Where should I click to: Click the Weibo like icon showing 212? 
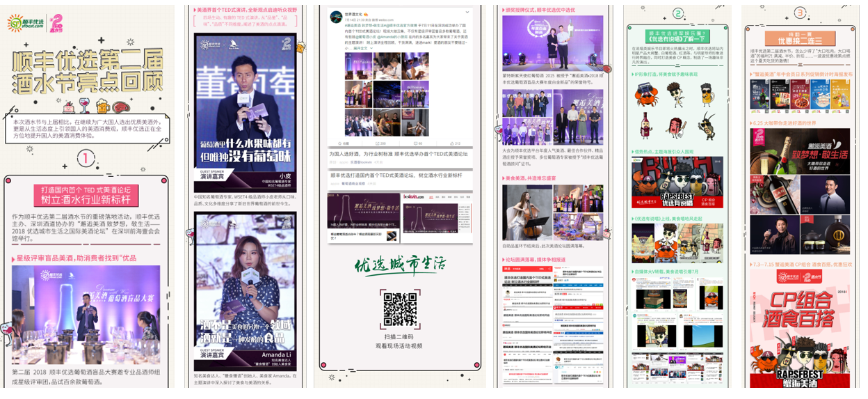click(457, 143)
